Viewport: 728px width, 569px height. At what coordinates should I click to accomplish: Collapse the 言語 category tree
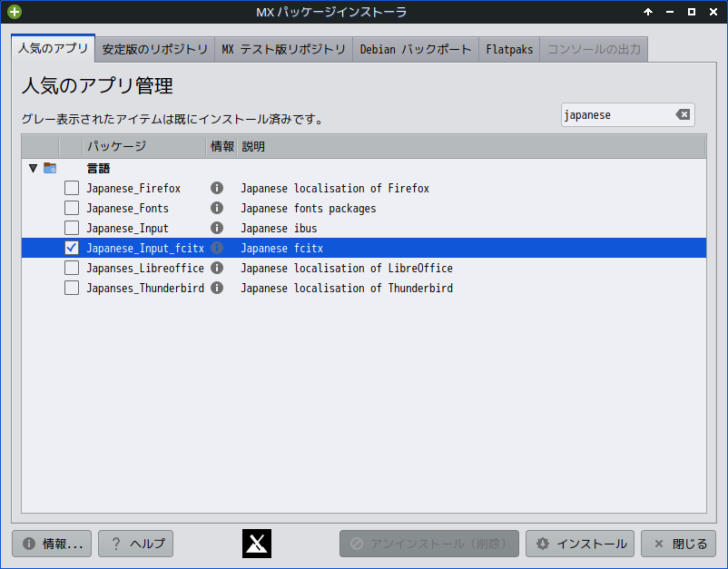pos(33,168)
